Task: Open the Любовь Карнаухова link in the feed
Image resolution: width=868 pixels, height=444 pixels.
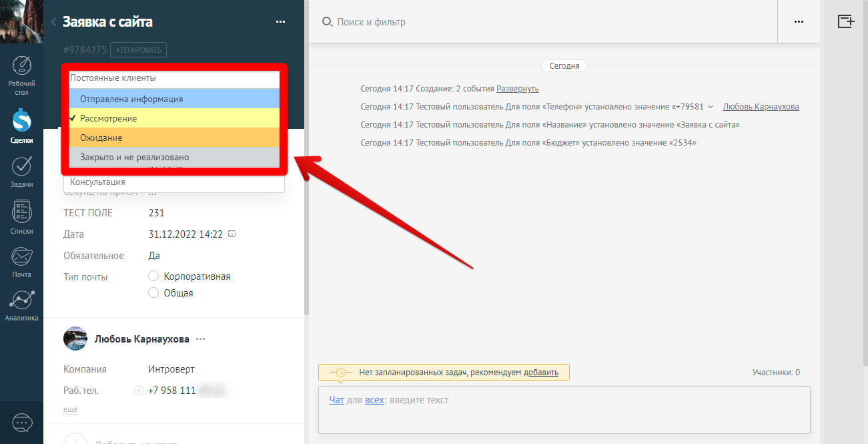Action: (x=761, y=107)
